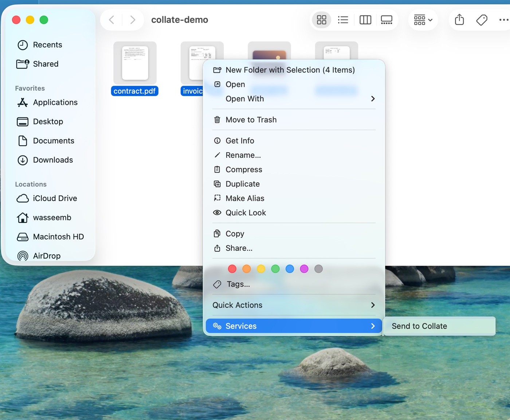Viewport: 510px width, 420px height.
Task: Open the group-by dropdown in toolbar
Action: 423,20
